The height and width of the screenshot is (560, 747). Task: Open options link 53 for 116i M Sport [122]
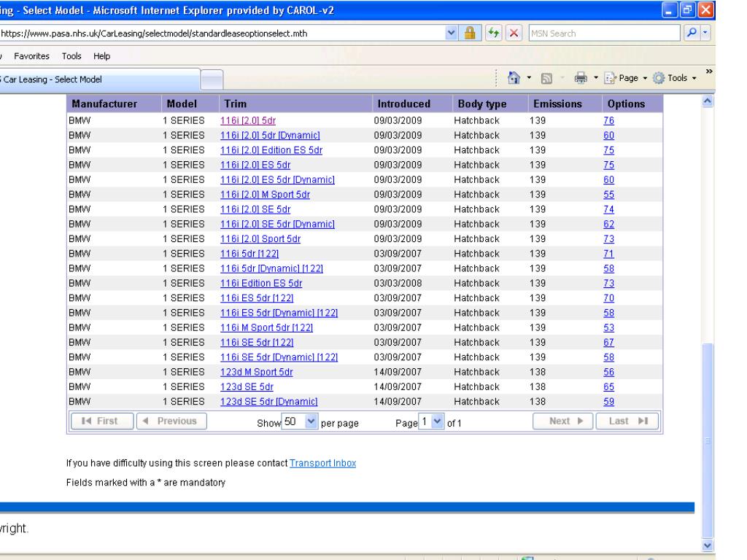(609, 327)
